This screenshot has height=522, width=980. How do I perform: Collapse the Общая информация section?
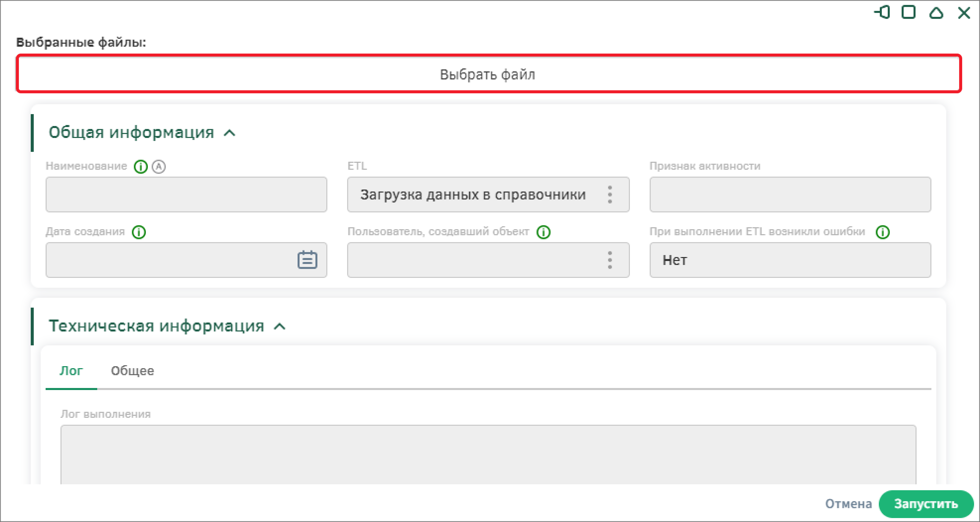[x=230, y=133]
